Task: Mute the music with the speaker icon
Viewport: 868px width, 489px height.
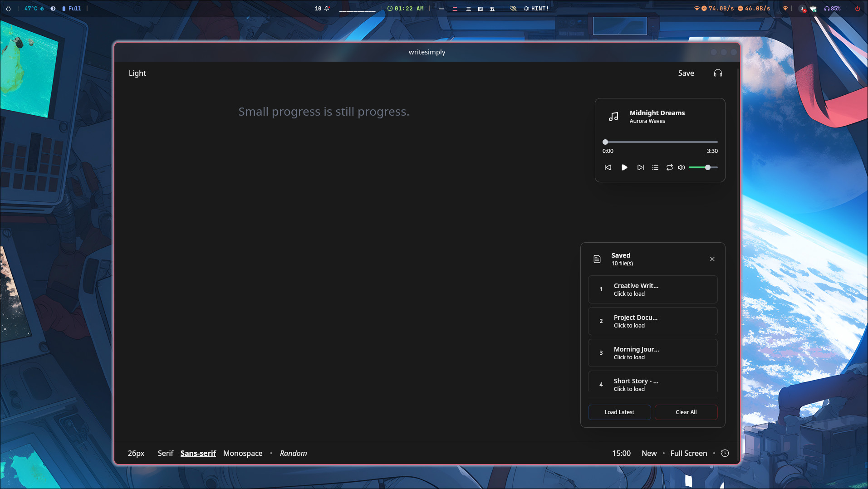Action: coord(682,167)
